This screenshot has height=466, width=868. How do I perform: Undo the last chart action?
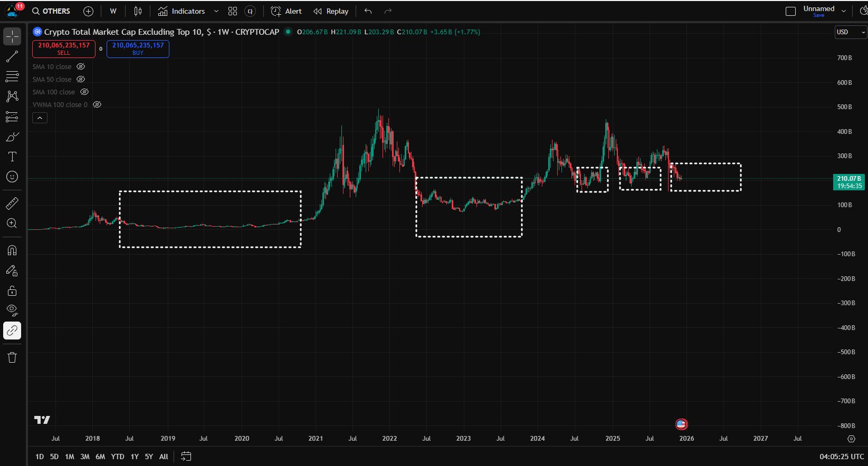point(368,11)
